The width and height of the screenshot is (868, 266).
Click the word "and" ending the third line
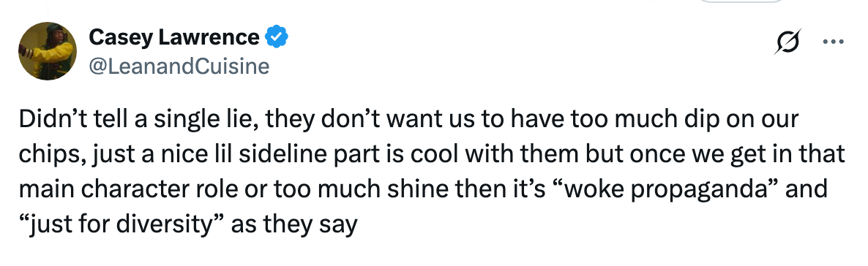click(809, 189)
